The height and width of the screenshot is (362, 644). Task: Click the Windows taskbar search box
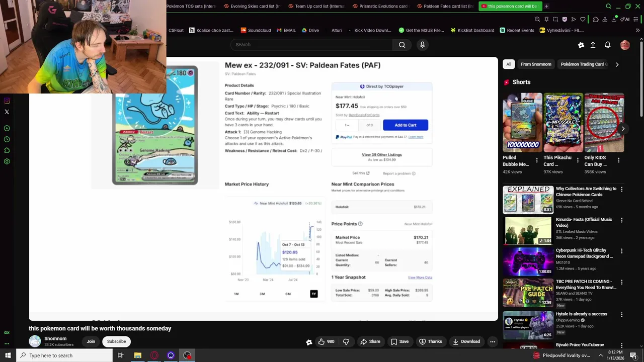pos(64,355)
